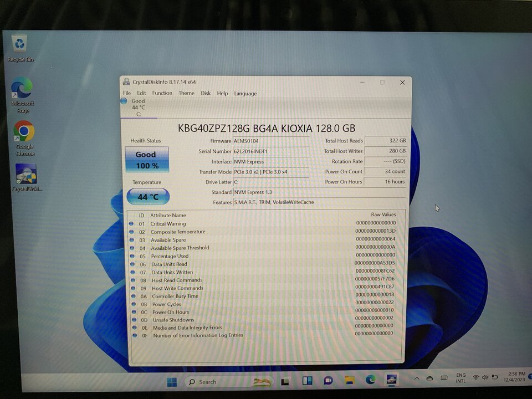Open the Recycle Bin desktop icon
532x399 pixels.
tap(20, 48)
